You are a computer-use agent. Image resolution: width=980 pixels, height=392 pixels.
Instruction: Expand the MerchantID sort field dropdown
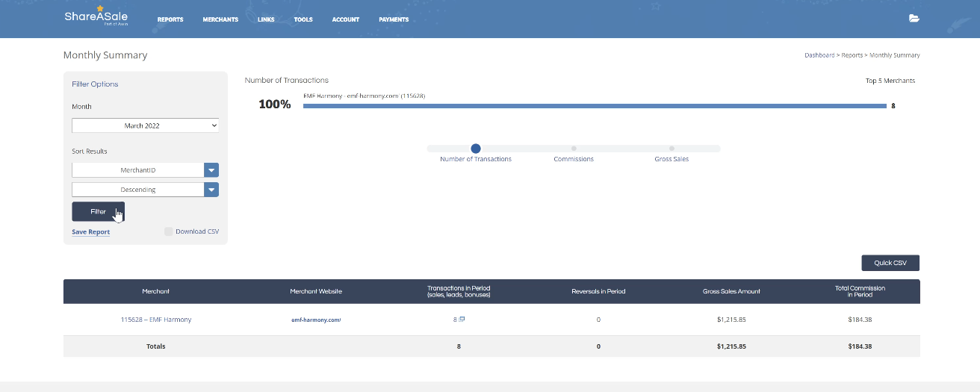(x=211, y=170)
